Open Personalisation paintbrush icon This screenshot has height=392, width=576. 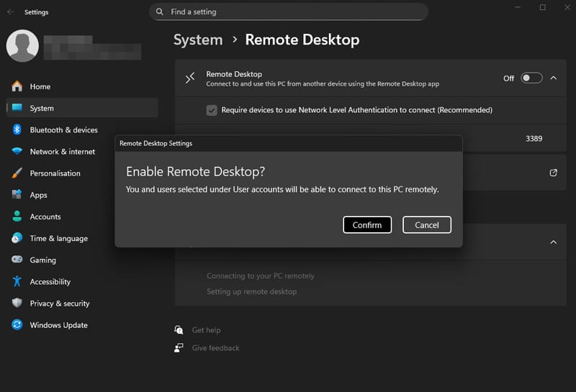point(17,173)
